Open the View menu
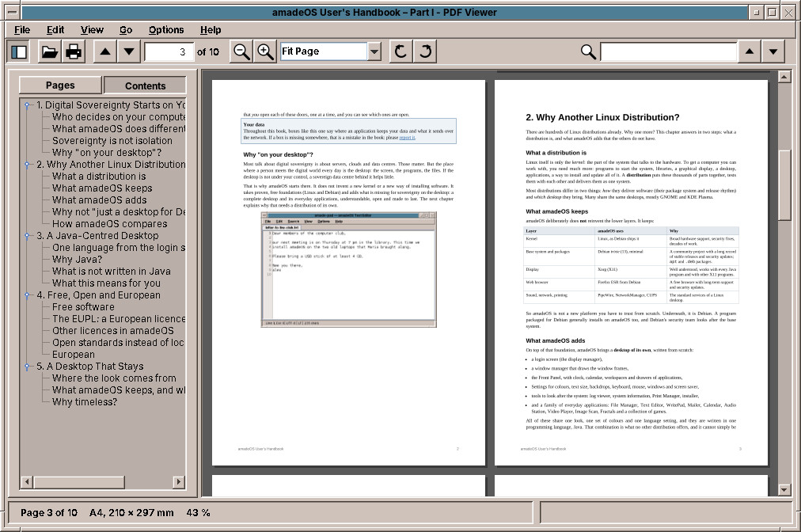This screenshot has height=532, width=801. (x=92, y=29)
